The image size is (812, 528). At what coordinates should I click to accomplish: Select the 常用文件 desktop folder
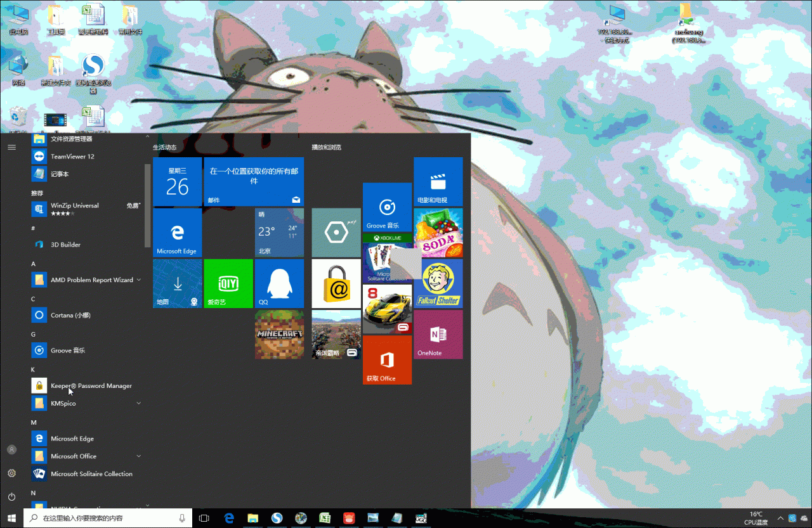pos(130,20)
